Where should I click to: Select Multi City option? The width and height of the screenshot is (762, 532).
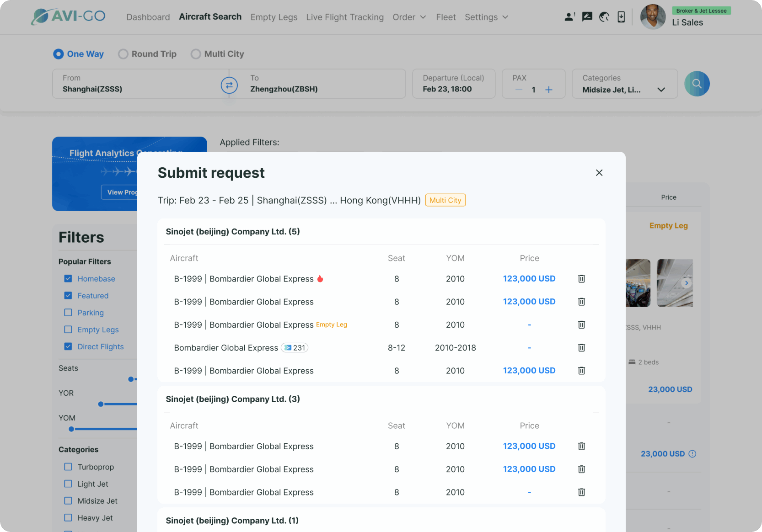pos(217,54)
